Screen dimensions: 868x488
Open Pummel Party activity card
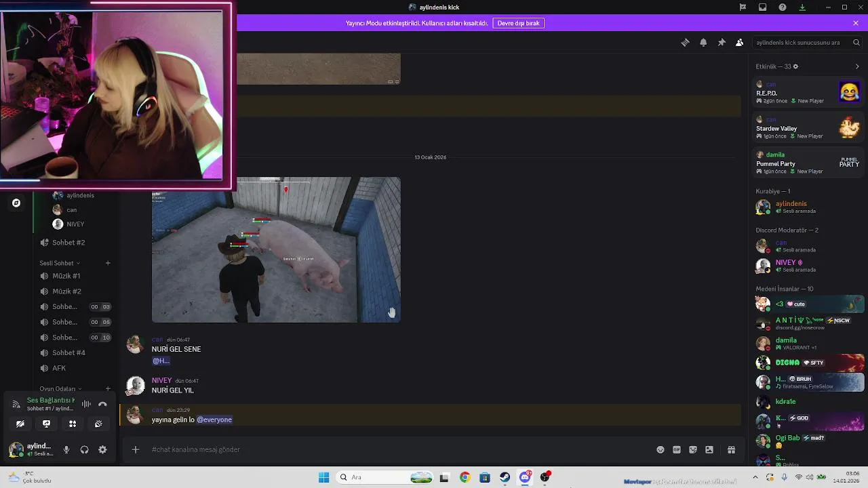point(808,163)
